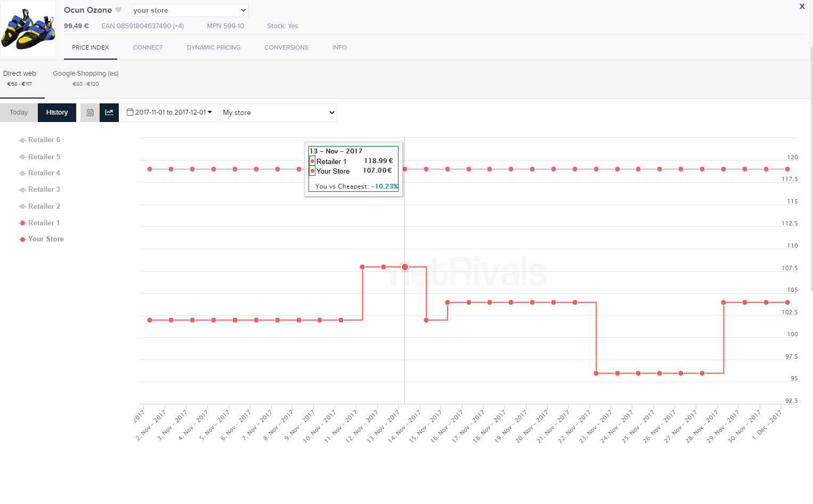Open the Conversions tab
The height and width of the screenshot is (504, 813).
(287, 47)
